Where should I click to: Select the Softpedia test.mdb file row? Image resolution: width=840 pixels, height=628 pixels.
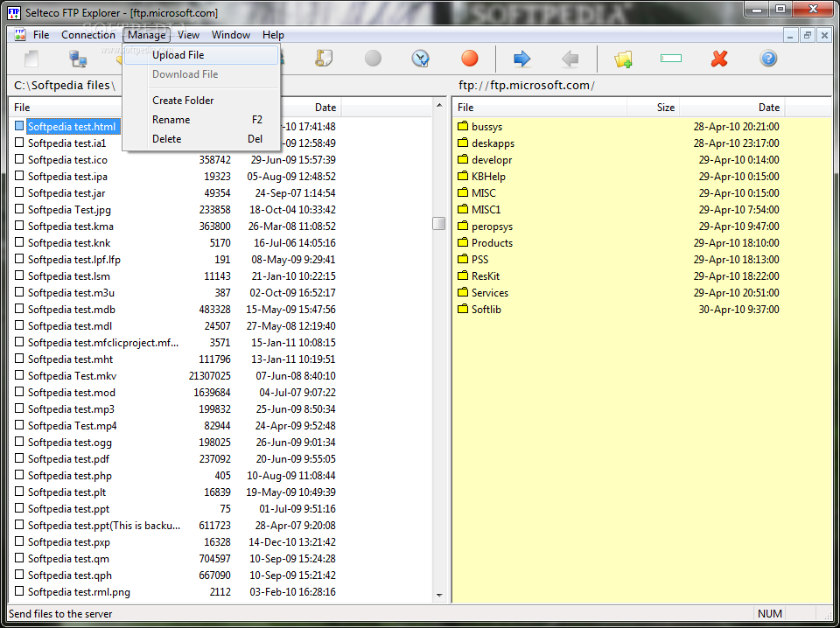click(175, 309)
